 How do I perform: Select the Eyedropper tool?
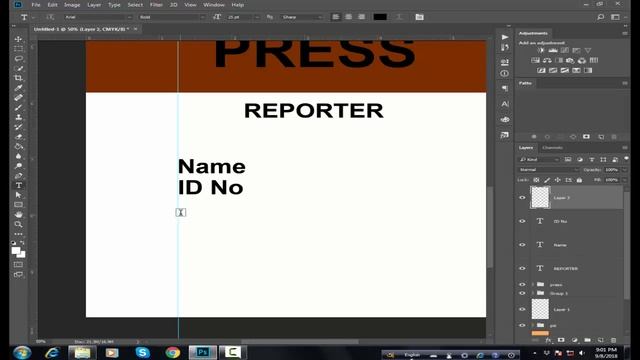click(18, 88)
